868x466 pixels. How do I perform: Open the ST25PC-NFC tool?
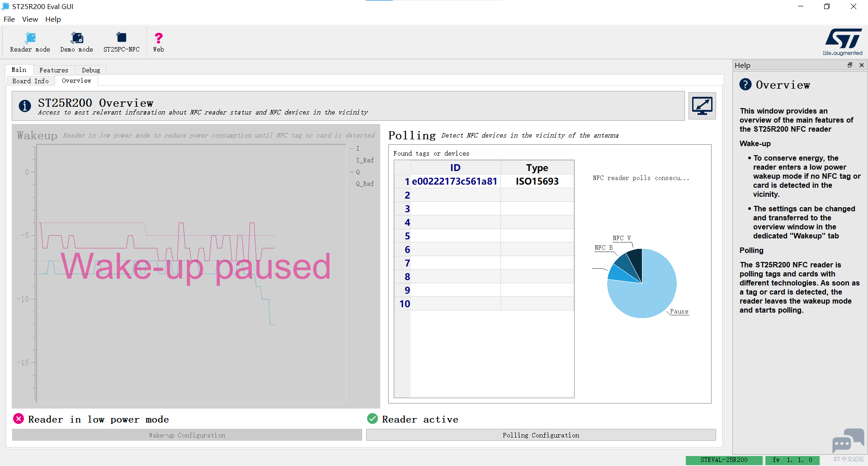coord(121,42)
